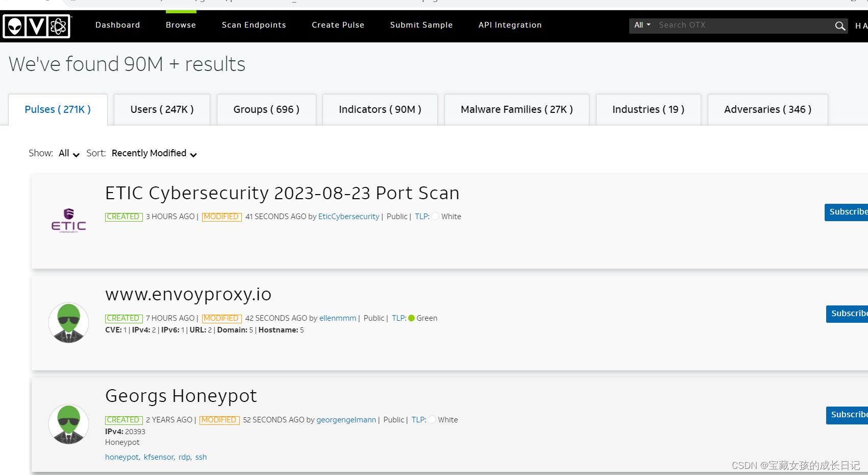Image resolution: width=868 pixels, height=475 pixels.
Task: Click the IPv4: 20393 indicator count
Action: (x=125, y=432)
